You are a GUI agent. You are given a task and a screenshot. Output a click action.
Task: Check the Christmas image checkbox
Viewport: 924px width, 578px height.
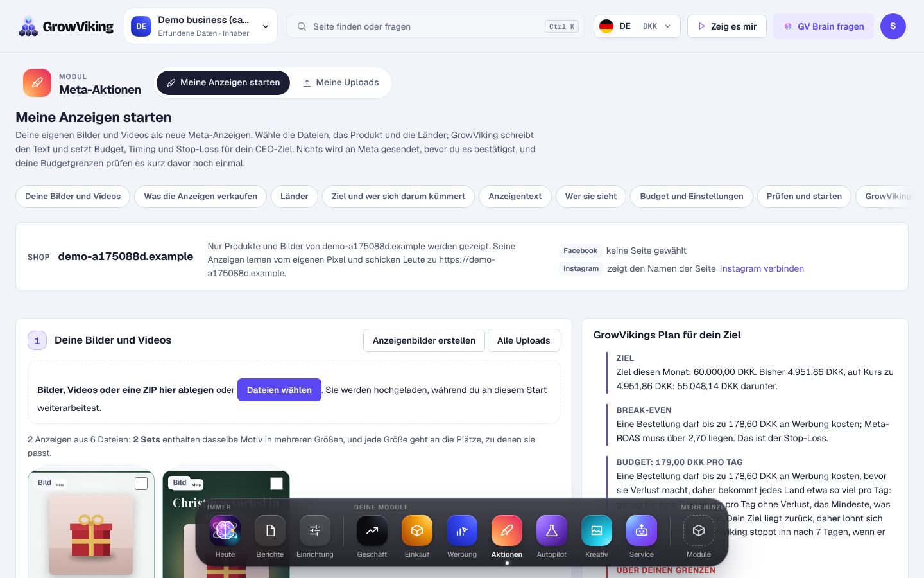(x=277, y=484)
